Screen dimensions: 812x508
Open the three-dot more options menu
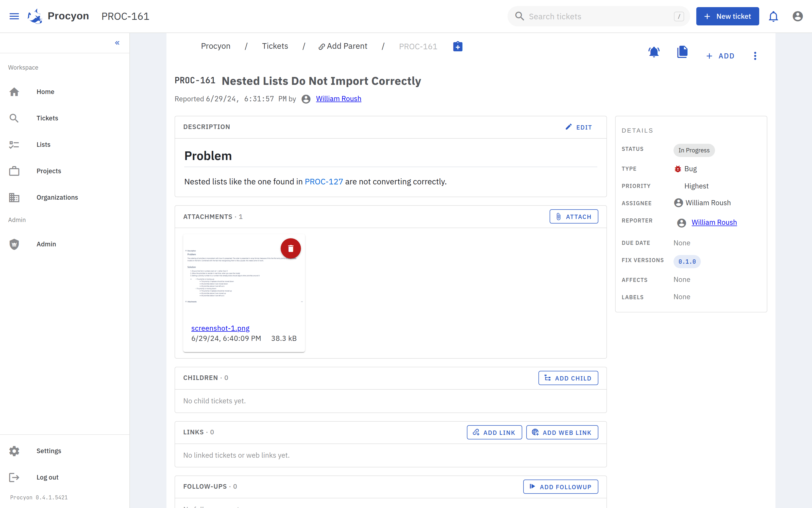755,56
